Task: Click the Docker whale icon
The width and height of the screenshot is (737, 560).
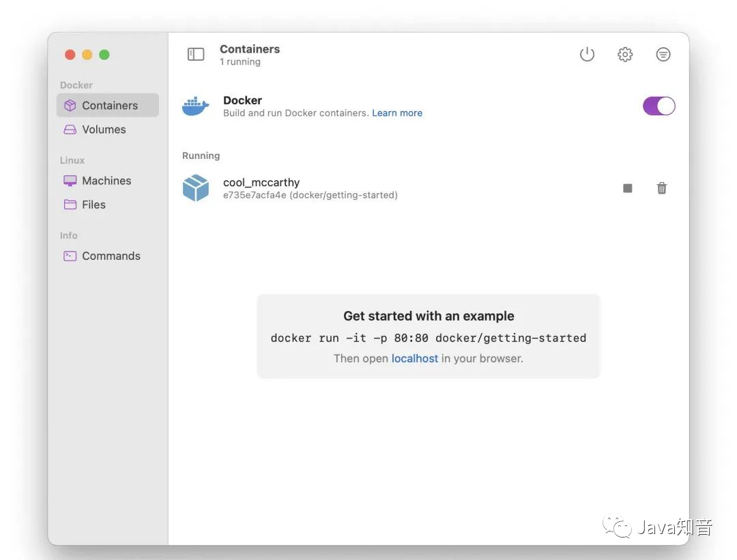Action: tap(196, 106)
